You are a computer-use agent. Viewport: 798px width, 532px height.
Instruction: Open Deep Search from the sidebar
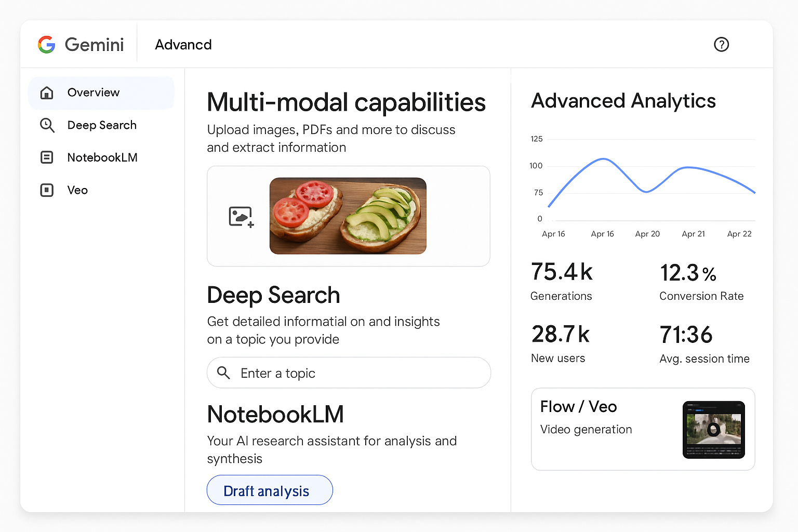click(x=101, y=125)
